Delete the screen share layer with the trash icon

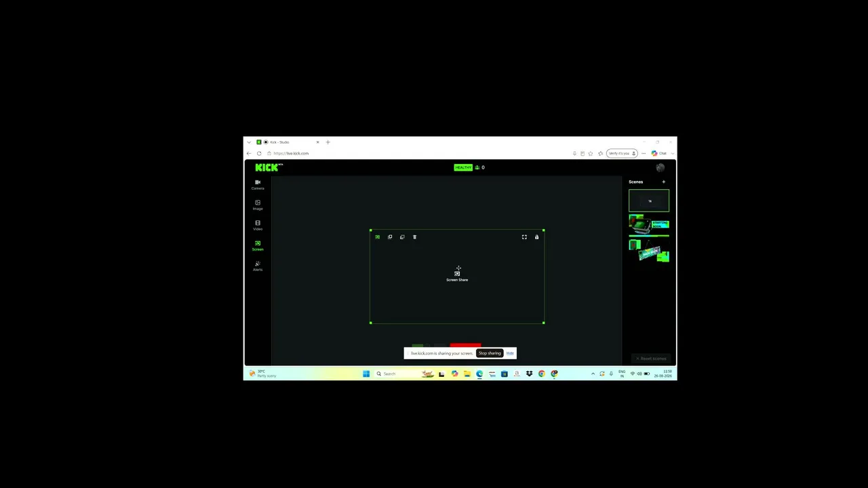414,237
